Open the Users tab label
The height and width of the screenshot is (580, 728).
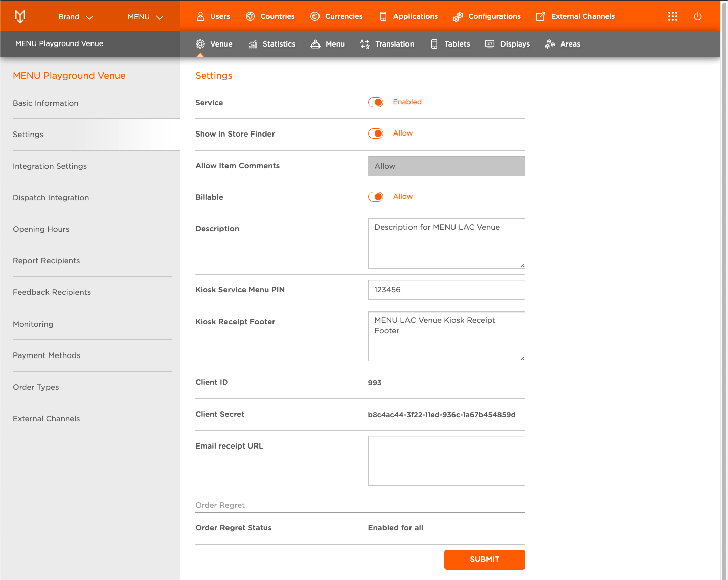click(220, 16)
